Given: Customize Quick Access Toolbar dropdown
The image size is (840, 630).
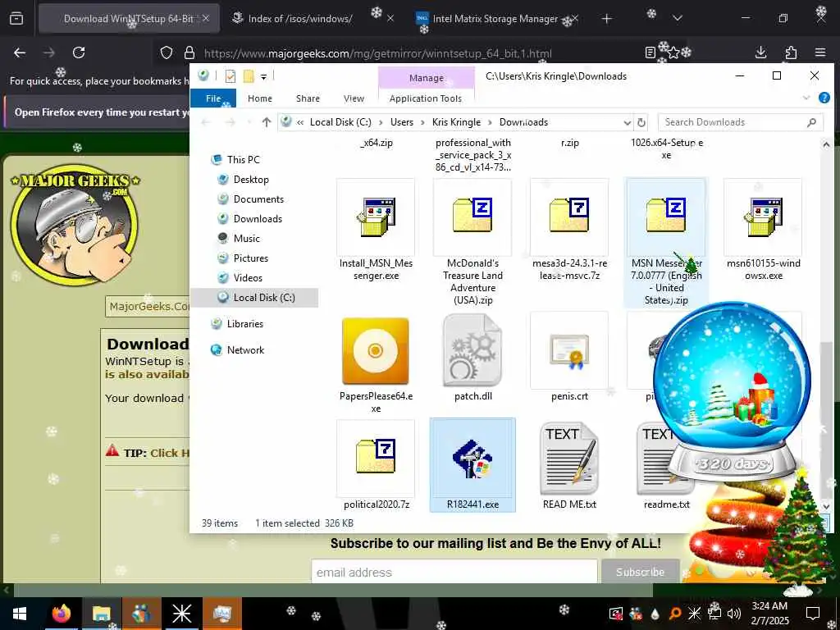Looking at the screenshot, I should pos(263,76).
